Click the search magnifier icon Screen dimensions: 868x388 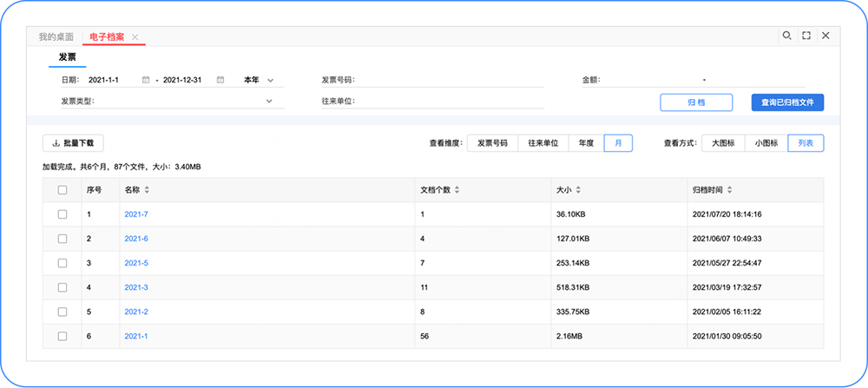[x=786, y=36]
